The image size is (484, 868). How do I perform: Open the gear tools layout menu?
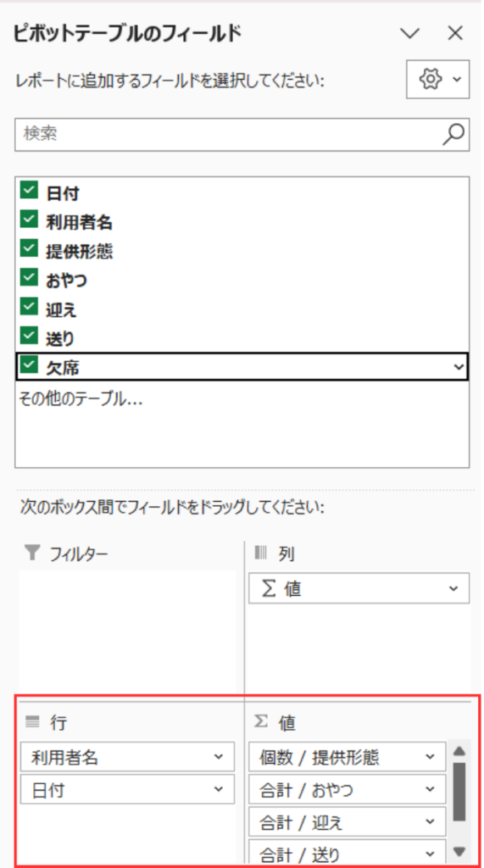pos(438,79)
